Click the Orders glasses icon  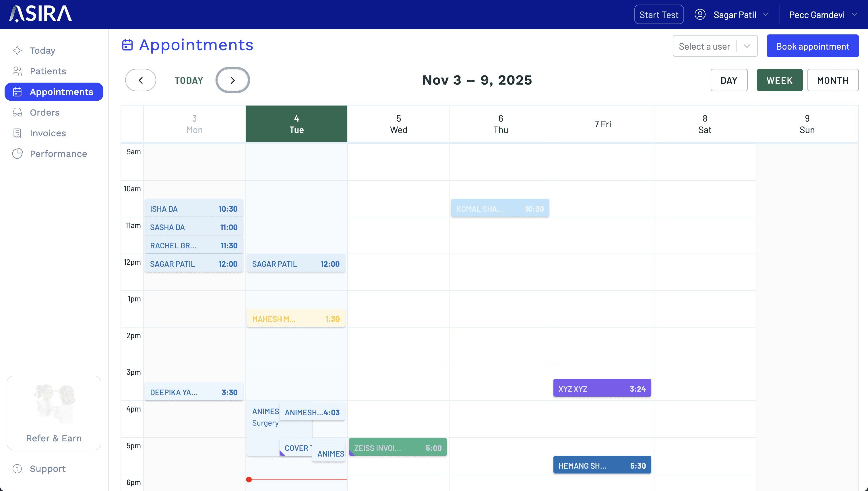(17, 112)
